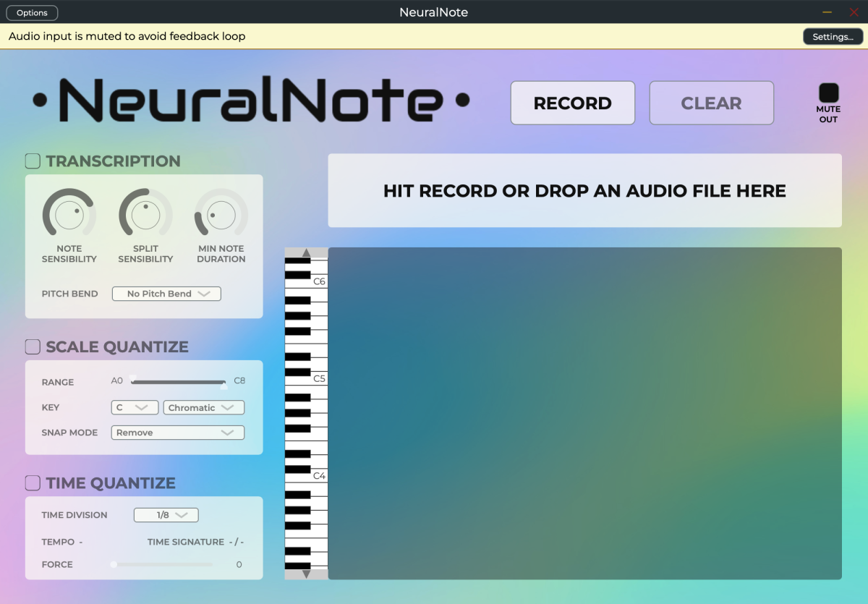Open the Time Division dropdown showing 1/8
Screen dimensions: 868x604
point(166,515)
